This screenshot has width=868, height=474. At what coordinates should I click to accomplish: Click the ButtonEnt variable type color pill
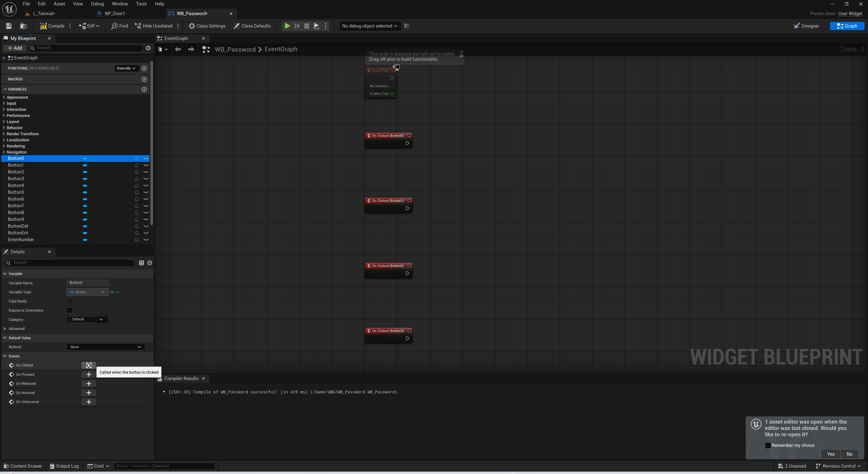[x=85, y=233]
